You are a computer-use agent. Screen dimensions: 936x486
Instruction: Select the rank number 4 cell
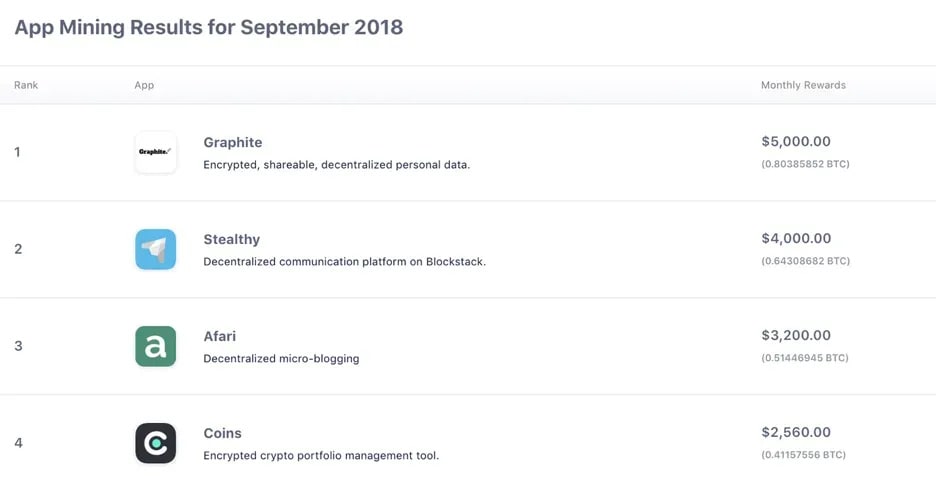[x=19, y=443]
